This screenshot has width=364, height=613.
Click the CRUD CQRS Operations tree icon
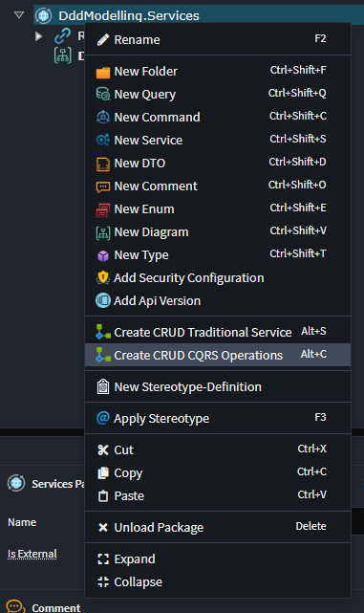pos(103,355)
